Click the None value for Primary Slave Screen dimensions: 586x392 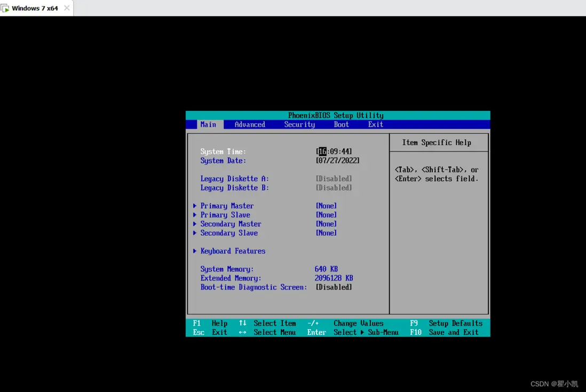pos(326,214)
